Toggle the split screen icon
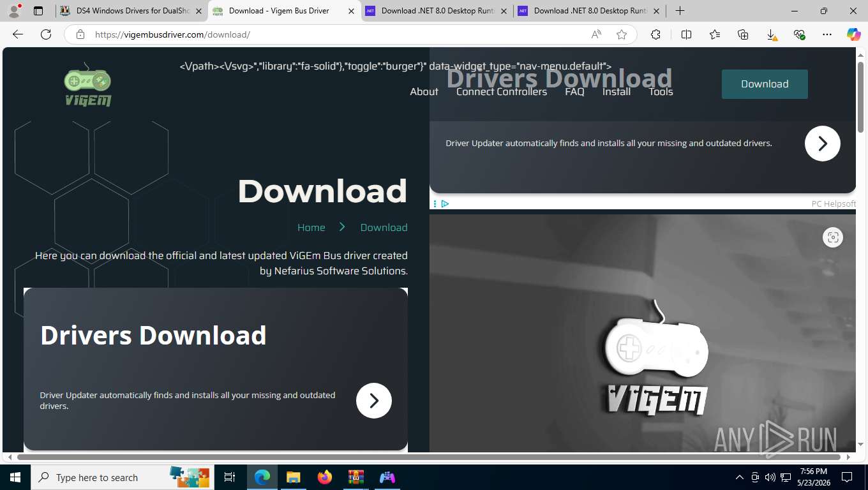This screenshot has height=490, width=868. click(x=686, y=34)
